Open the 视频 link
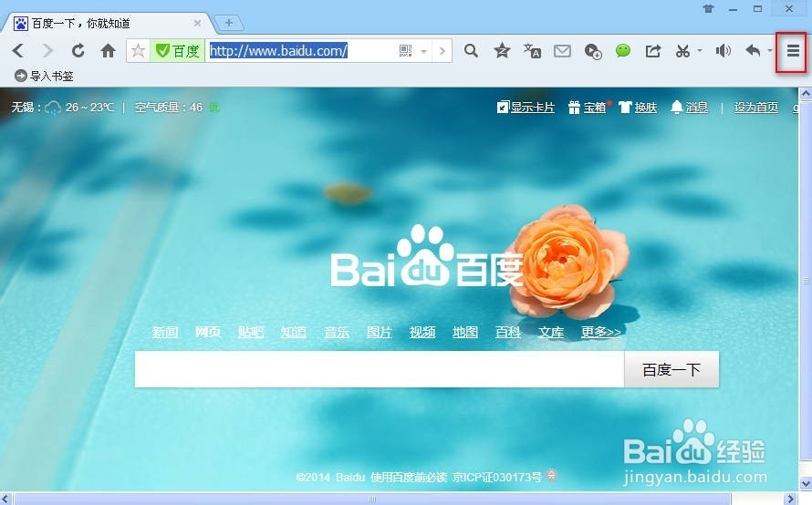812x505 pixels. tap(422, 332)
